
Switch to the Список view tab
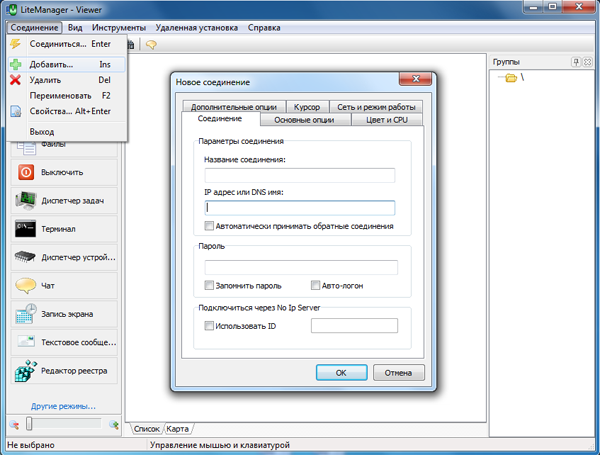click(x=146, y=429)
